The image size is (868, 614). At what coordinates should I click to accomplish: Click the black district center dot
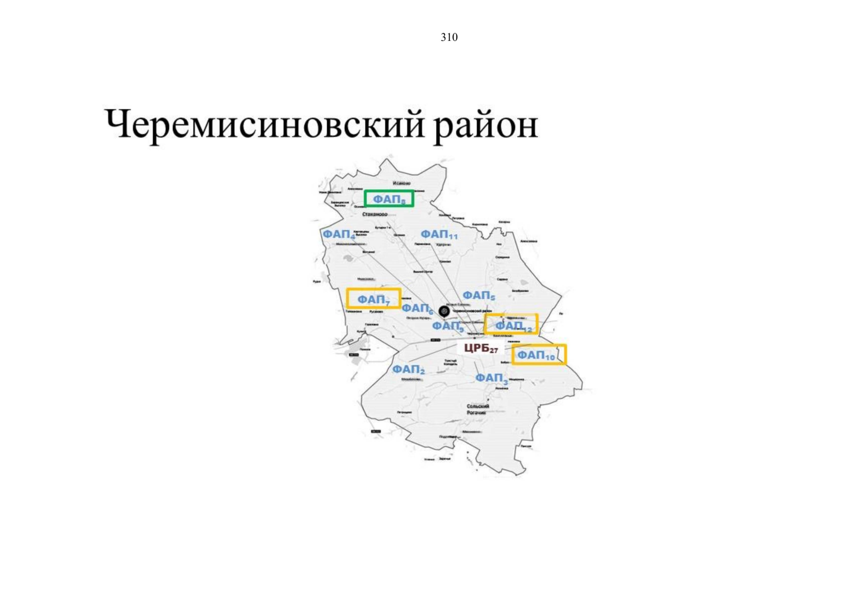443,310
